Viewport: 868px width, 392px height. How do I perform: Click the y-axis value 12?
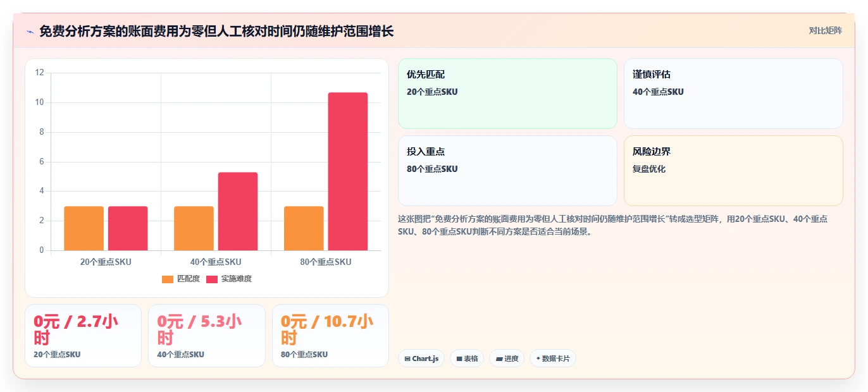[x=39, y=73]
